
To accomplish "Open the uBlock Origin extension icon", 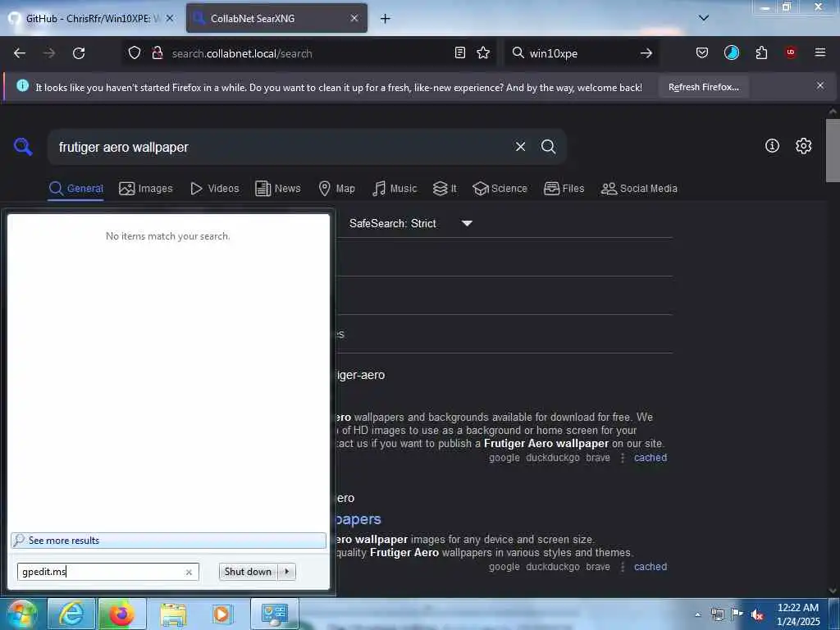I will (x=791, y=52).
